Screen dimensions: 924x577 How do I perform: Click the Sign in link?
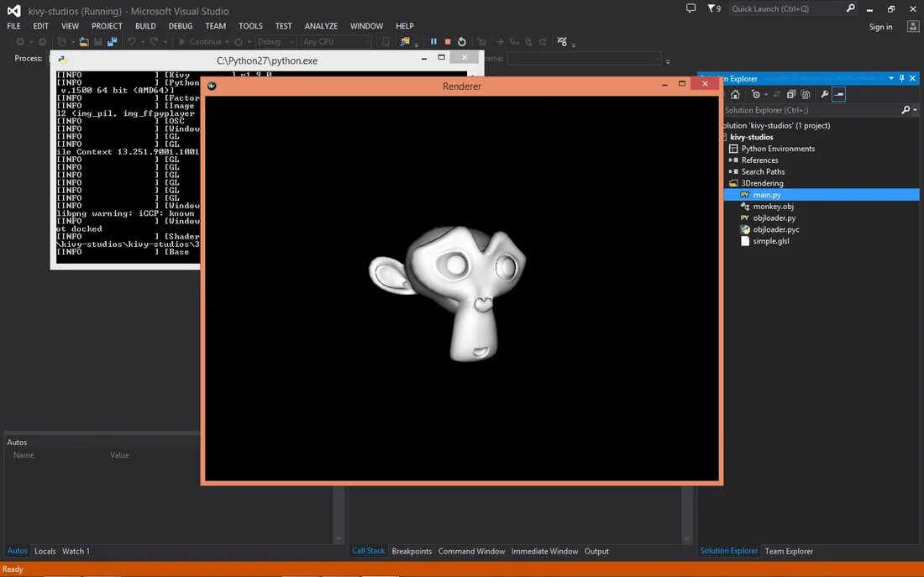pyautogui.click(x=880, y=27)
